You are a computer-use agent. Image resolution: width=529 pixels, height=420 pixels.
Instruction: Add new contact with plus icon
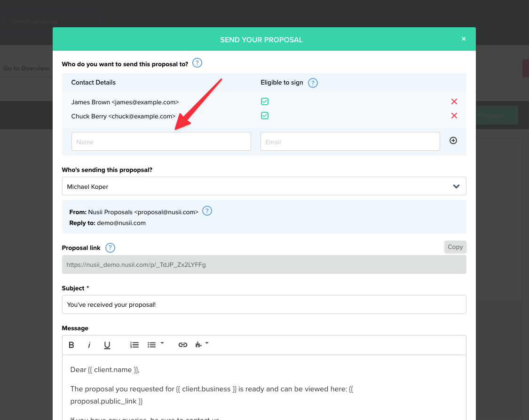point(453,140)
